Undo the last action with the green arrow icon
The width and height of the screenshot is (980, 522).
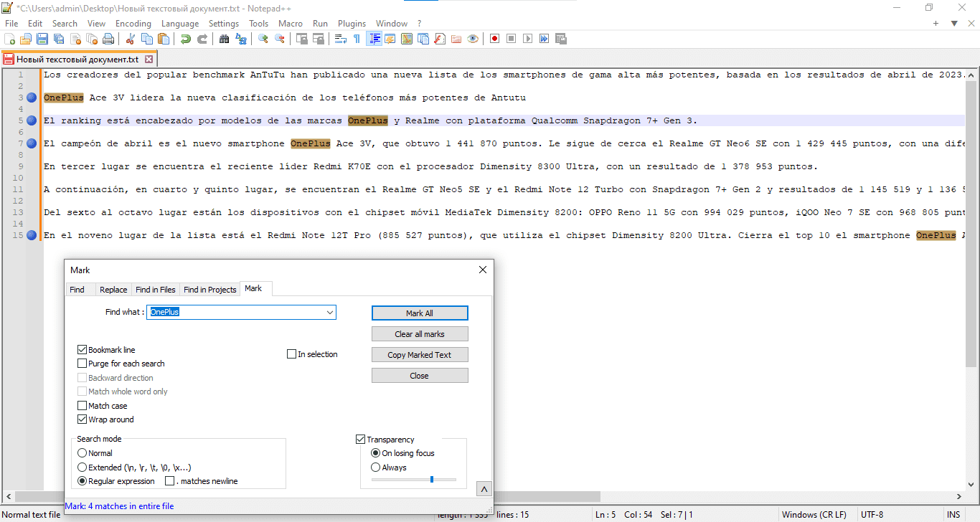pos(185,39)
